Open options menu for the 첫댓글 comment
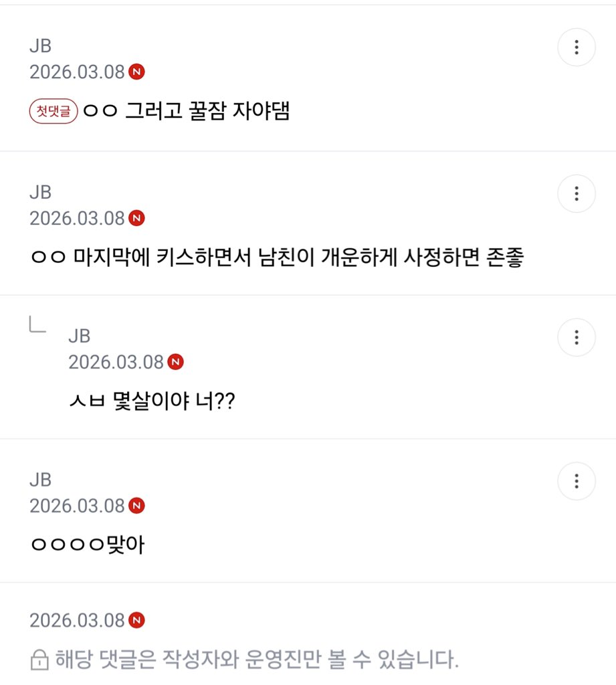616x685 pixels. click(x=576, y=47)
